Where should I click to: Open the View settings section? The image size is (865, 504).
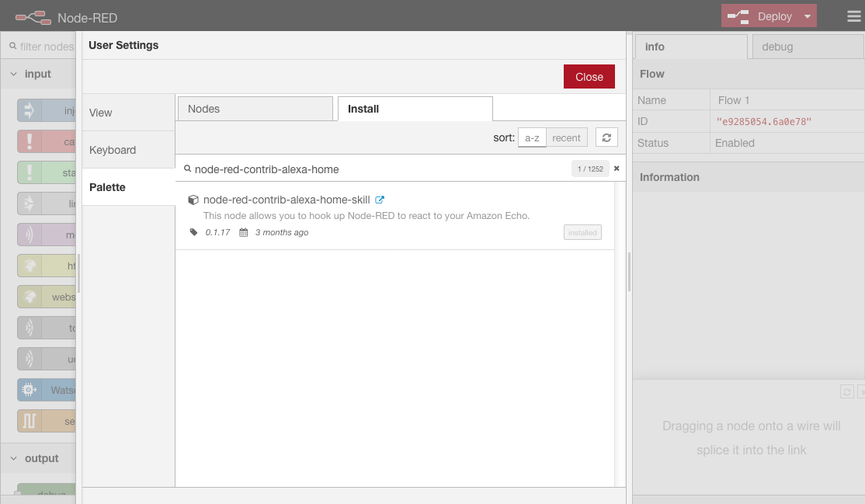[129, 113]
